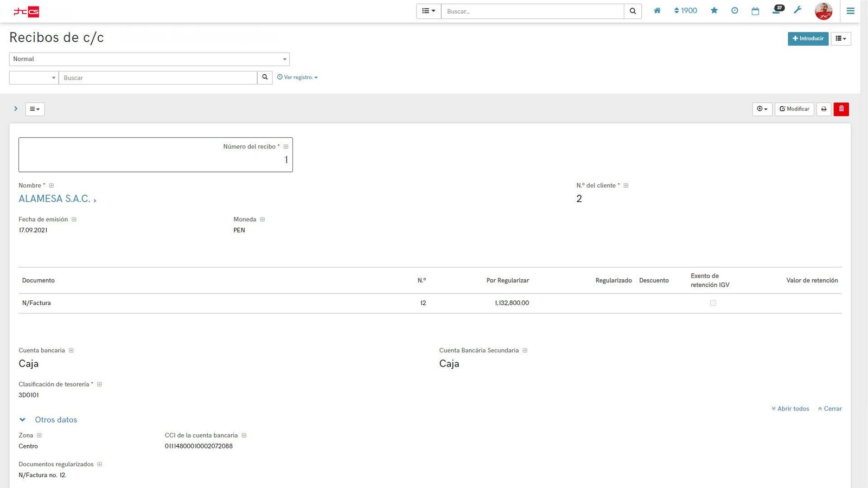868x488 pixels.
Task: Click the global Buscar search field
Action: [x=532, y=11]
